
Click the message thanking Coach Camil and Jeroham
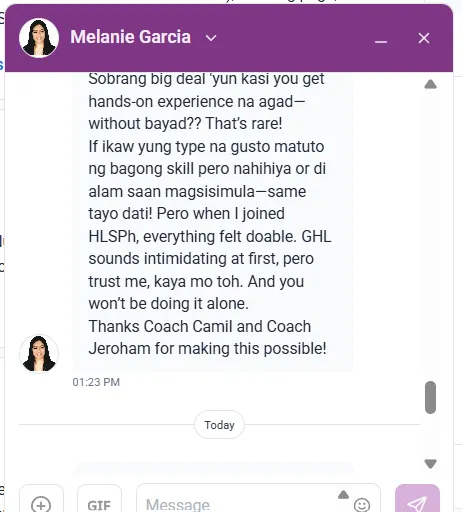(207, 337)
